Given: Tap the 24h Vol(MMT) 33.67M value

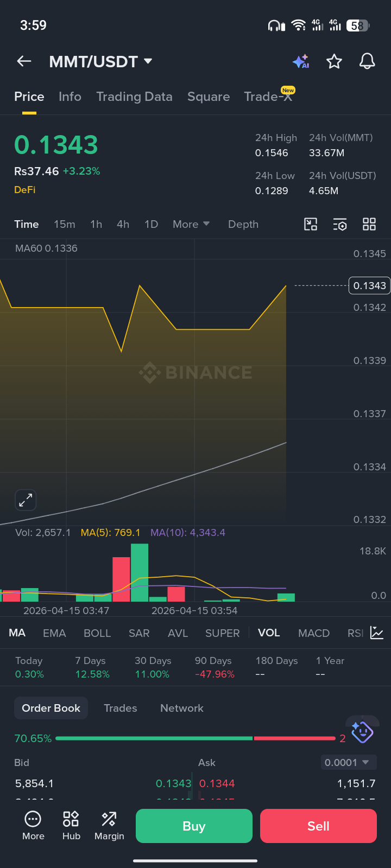Looking at the screenshot, I should 326,153.
